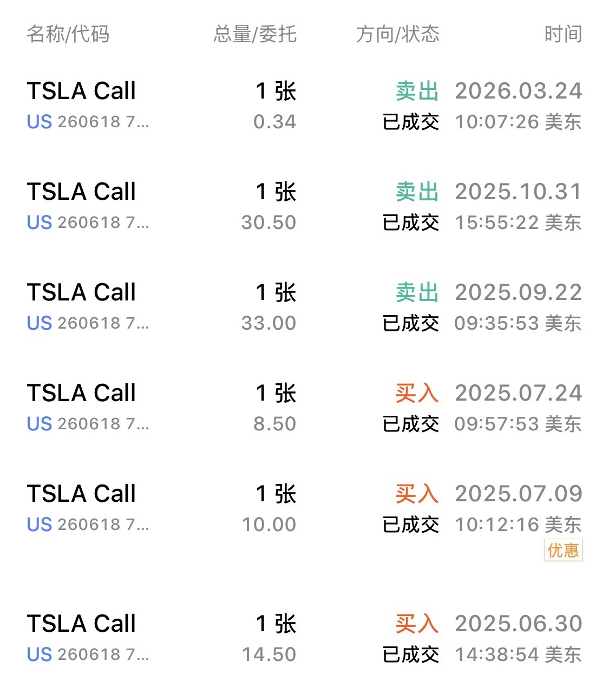Click the 总量/委托 column header
Image resolution: width=609 pixels, height=700 pixels.
pos(255,34)
